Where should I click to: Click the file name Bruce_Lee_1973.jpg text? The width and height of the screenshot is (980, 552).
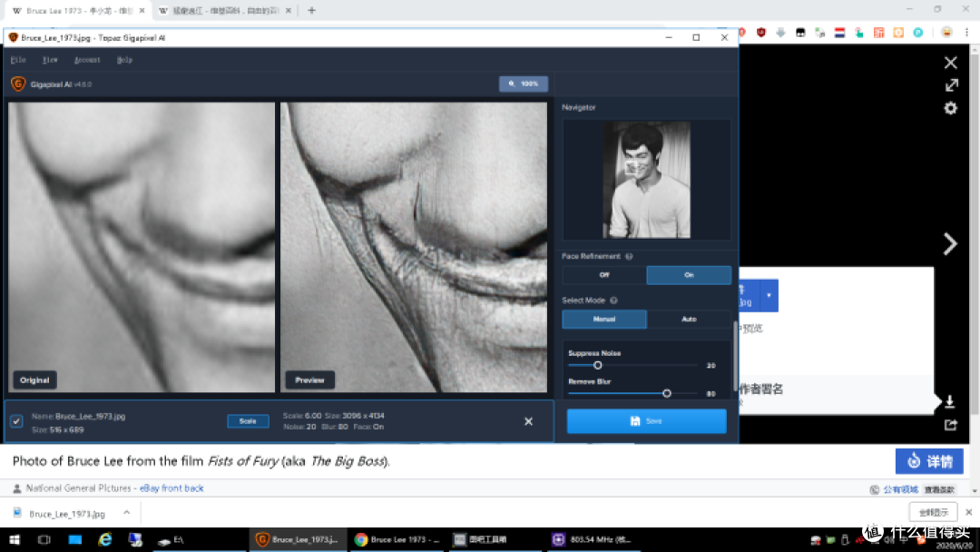(90, 417)
